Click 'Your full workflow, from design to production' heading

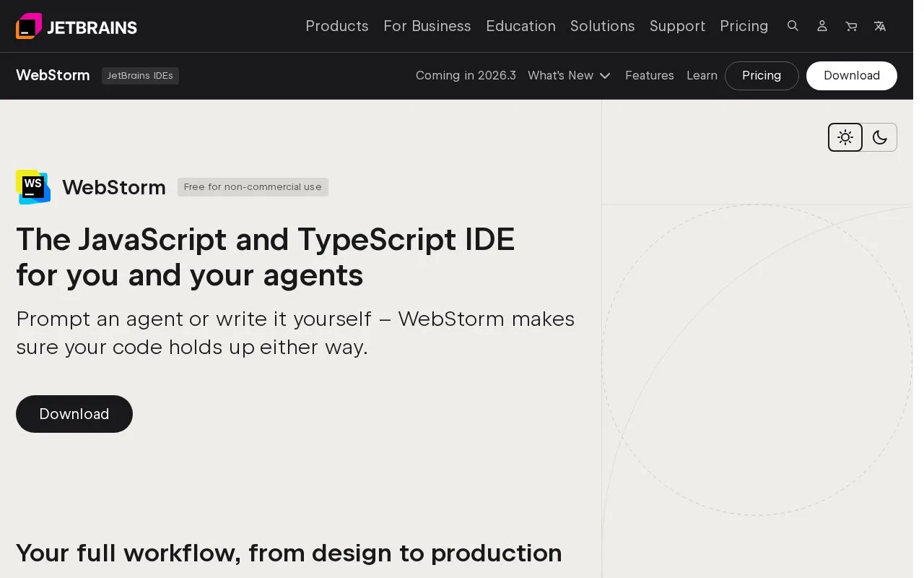(289, 553)
